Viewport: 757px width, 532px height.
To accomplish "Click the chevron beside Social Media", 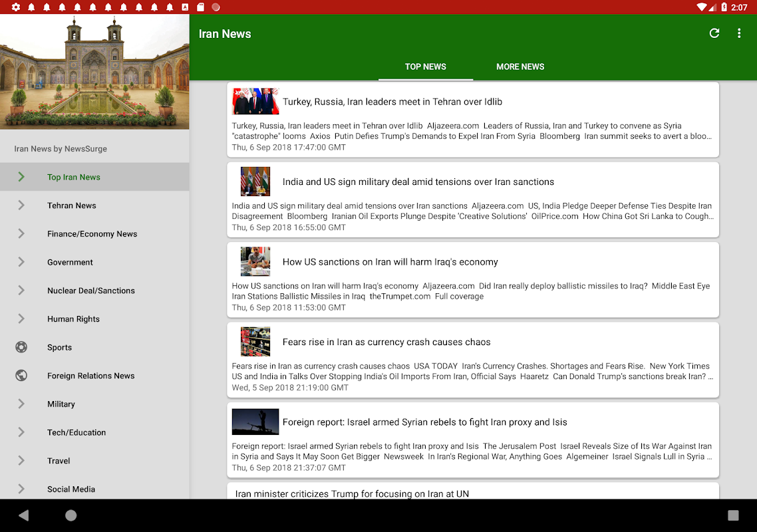I will [21, 489].
